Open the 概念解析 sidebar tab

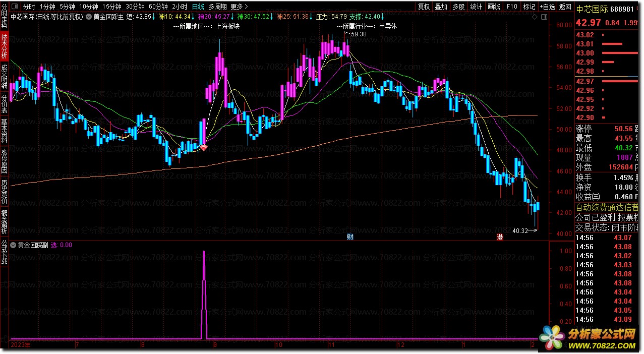pos(4,222)
